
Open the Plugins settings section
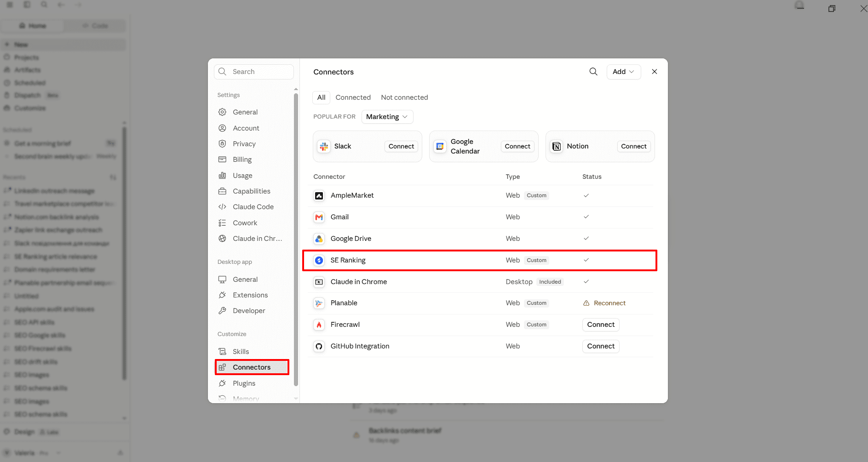coord(252,383)
